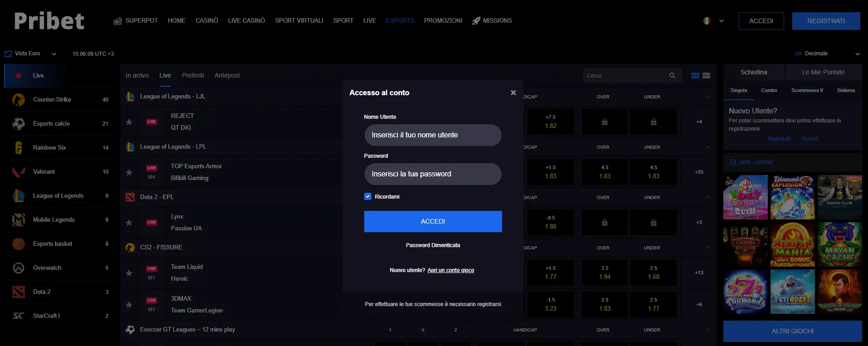Screen dimensions: 868x346
Task: Toggle the Ricordami checkbox
Action: coord(368,197)
